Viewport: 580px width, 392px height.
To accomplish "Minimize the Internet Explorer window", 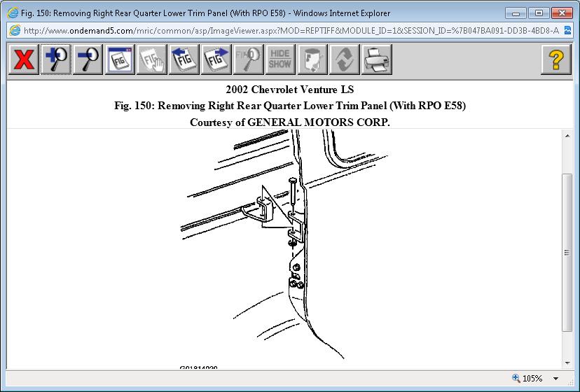I will click(x=516, y=13).
